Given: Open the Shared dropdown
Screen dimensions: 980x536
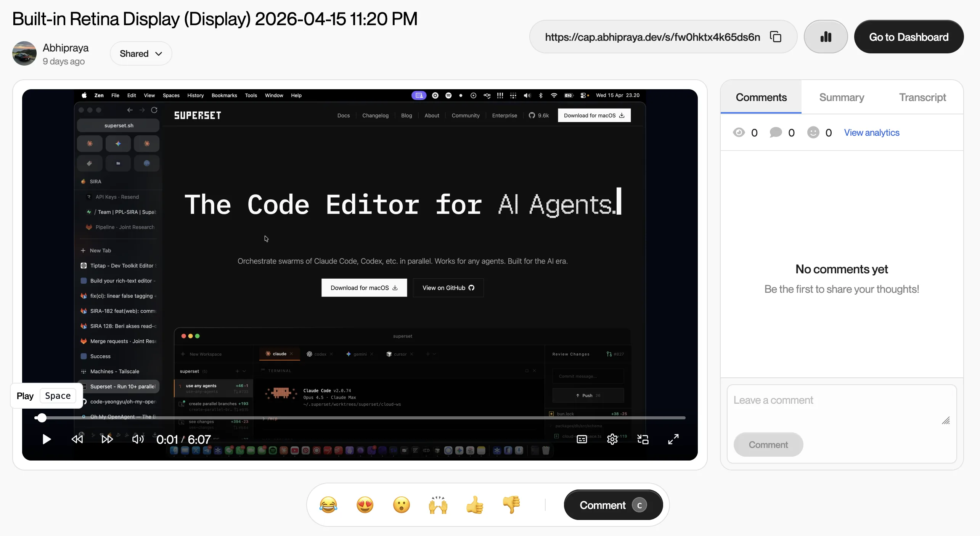Looking at the screenshot, I should pos(141,54).
